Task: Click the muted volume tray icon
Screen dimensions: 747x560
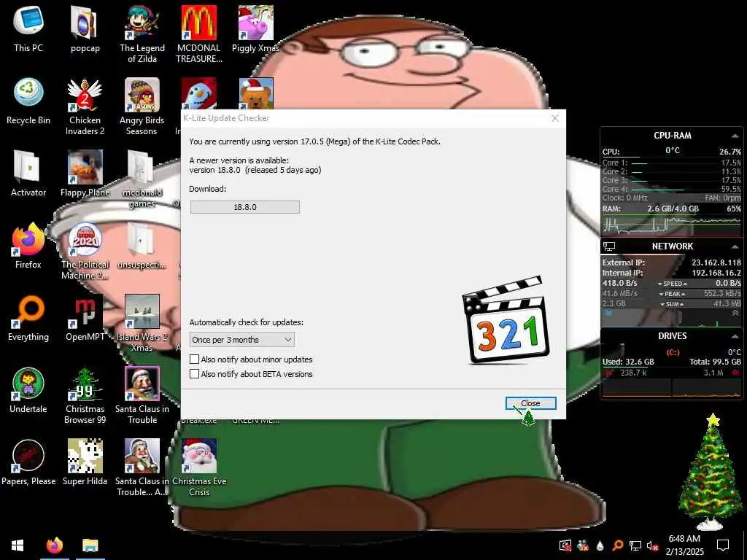Action: click(x=653, y=545)
